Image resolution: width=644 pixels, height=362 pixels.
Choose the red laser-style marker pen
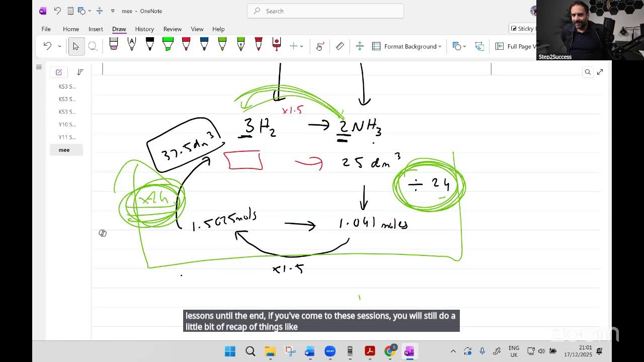click(276, 44)
